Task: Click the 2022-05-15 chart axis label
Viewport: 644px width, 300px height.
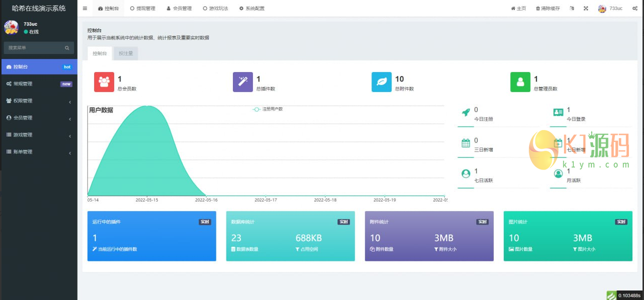Action: tap(147, 200)
